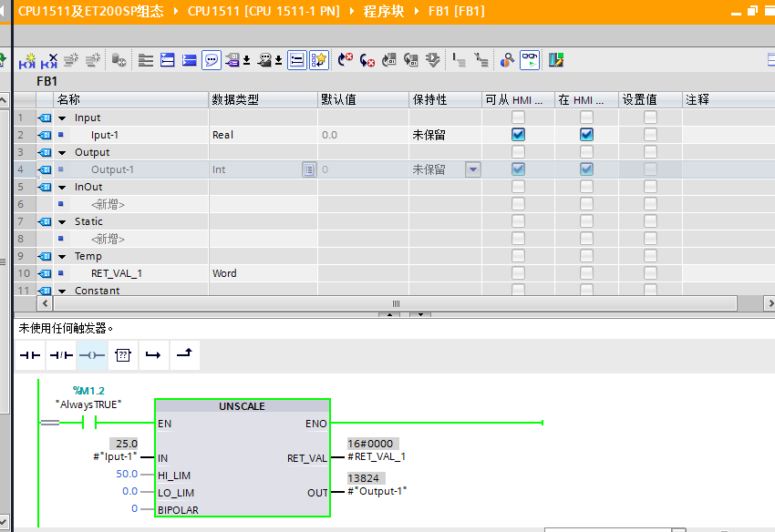Toggle setpoint checkbox in Temp row

650,255
